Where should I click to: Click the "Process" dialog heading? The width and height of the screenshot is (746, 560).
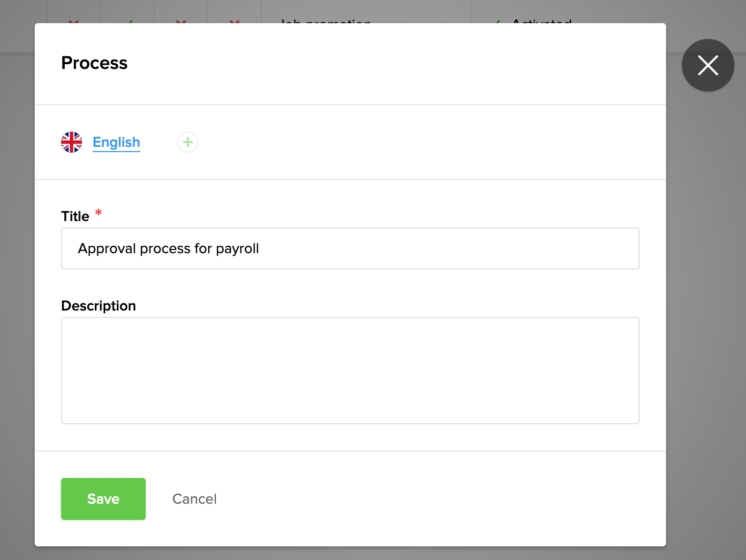pyautogui.click(x=94, y=63)
